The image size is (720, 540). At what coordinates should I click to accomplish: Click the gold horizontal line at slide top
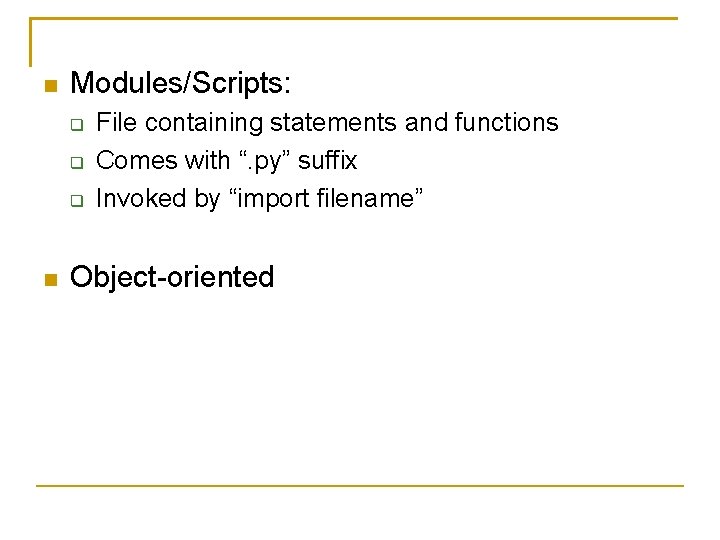[x=354, y=18]
